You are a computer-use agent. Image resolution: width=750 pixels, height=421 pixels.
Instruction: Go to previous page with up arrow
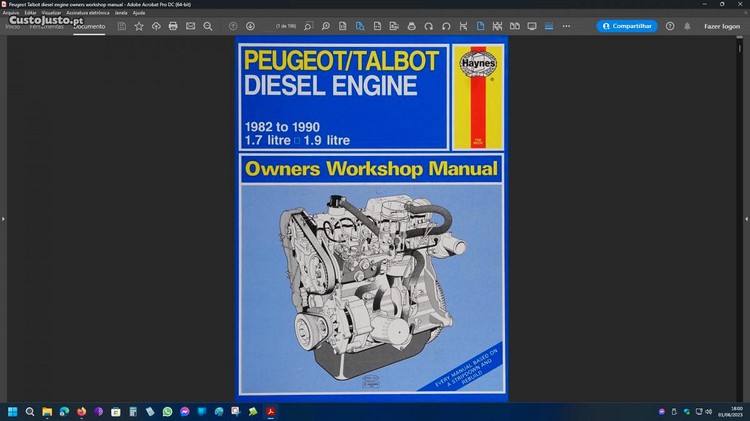233,26
